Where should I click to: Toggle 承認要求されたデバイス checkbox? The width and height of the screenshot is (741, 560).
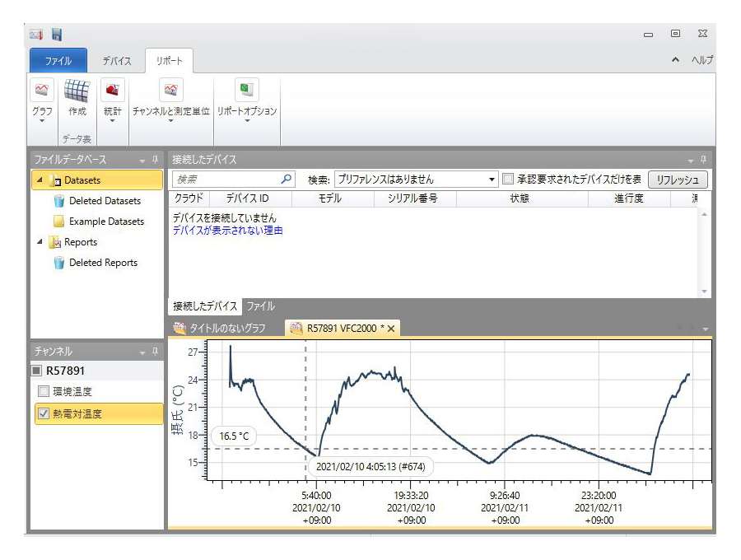[508, 179]
